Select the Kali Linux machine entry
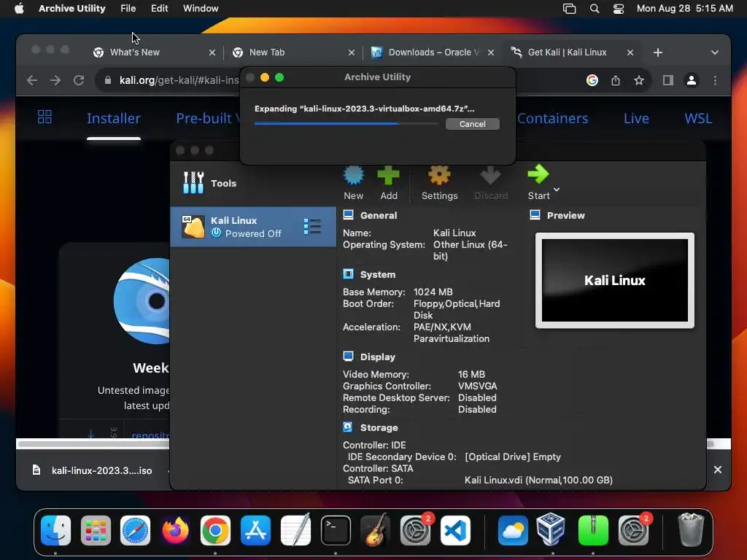Viewport: 747px width, 560px height. pyautogui.click(x=253, y=227)
